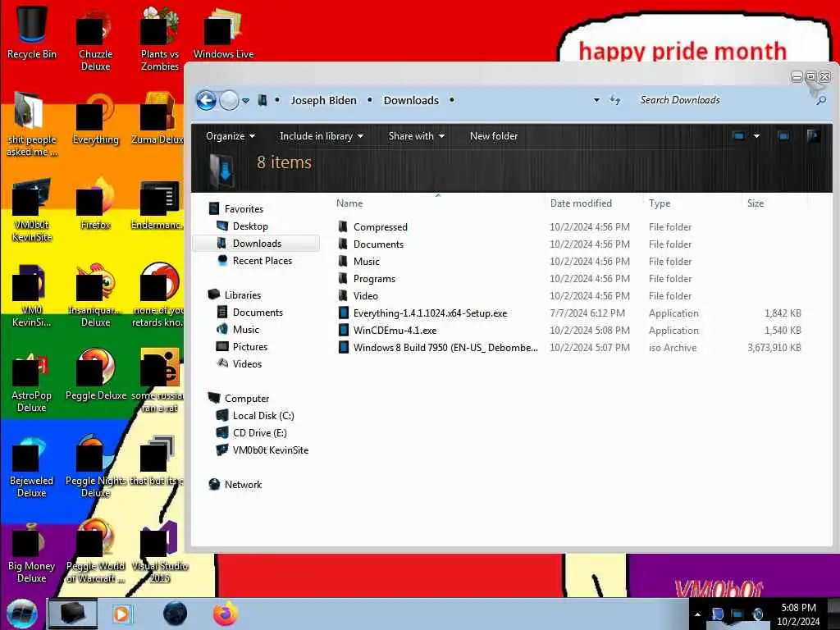This screenshot has height=630, width=840.
Task: Select the Programs folder
Action: pos(374,279)
